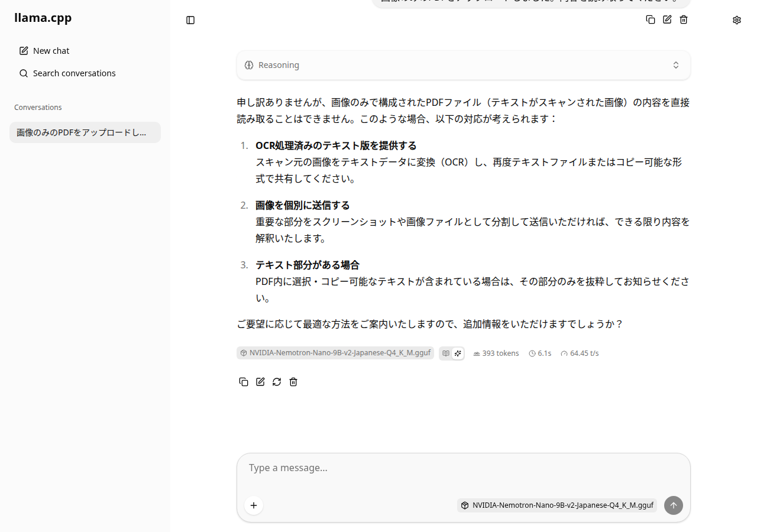
Task: Copy the user message at top
Action: pos(651,20)
